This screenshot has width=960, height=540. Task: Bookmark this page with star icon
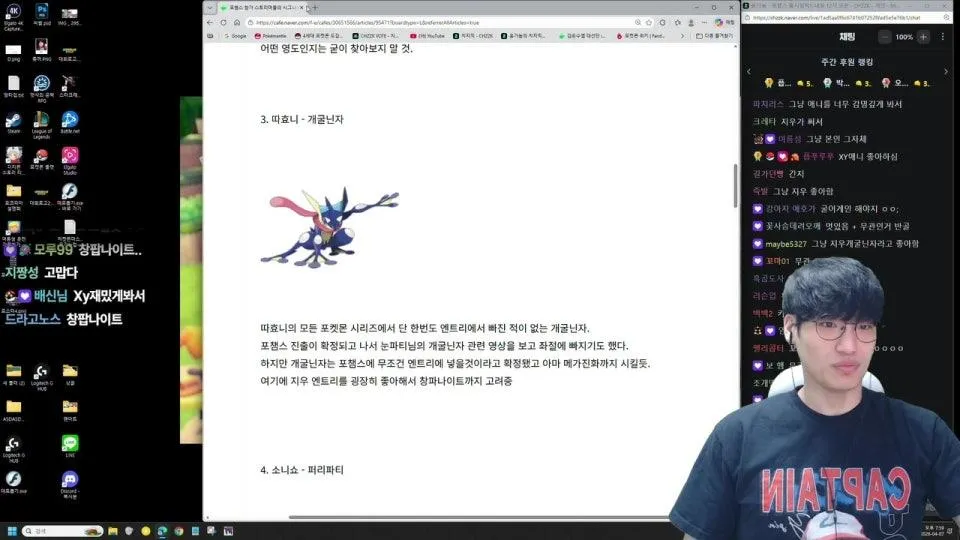click(x=649, y=23)
